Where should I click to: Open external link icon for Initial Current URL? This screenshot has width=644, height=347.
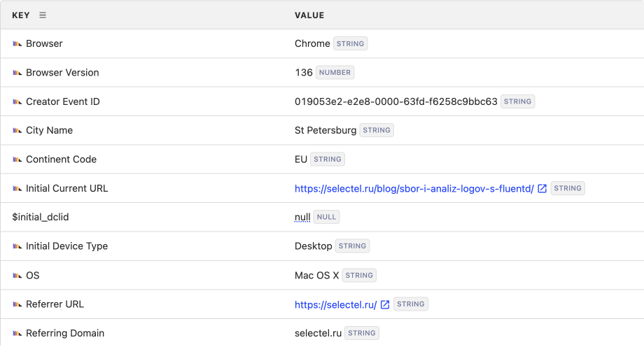[542, 188]
